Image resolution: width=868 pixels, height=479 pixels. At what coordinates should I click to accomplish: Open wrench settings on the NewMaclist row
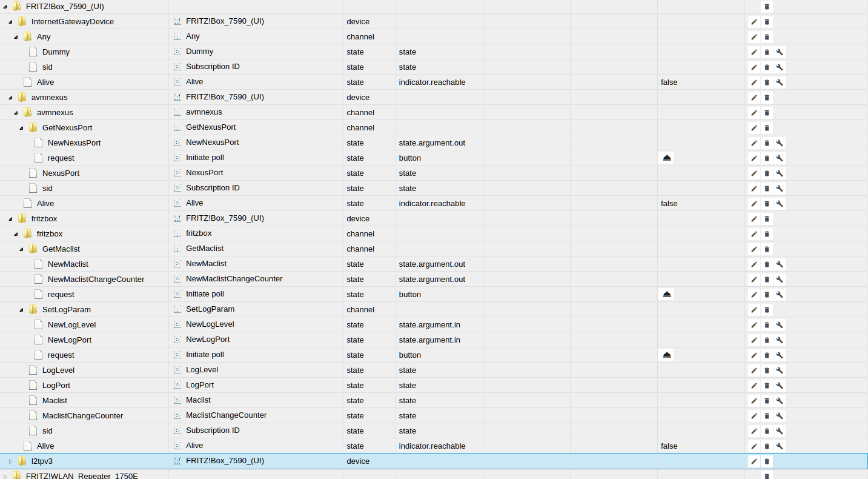[x=780, y=264]
